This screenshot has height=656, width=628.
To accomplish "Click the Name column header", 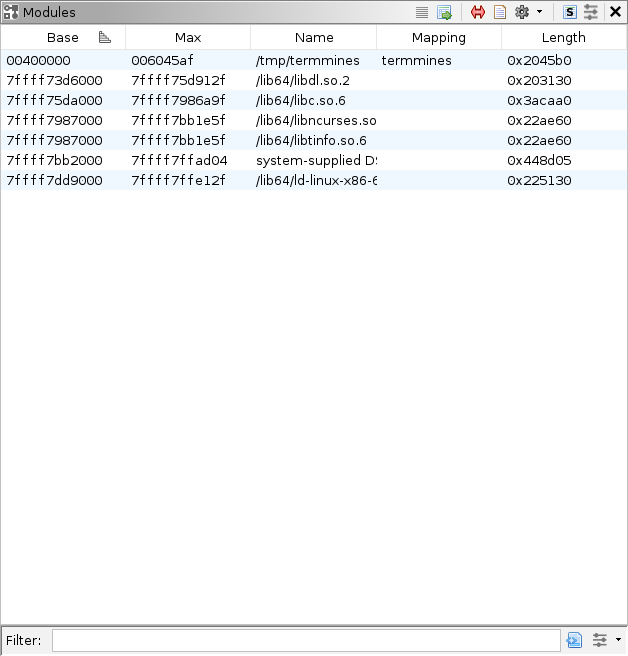I will (x=314, y=38).
